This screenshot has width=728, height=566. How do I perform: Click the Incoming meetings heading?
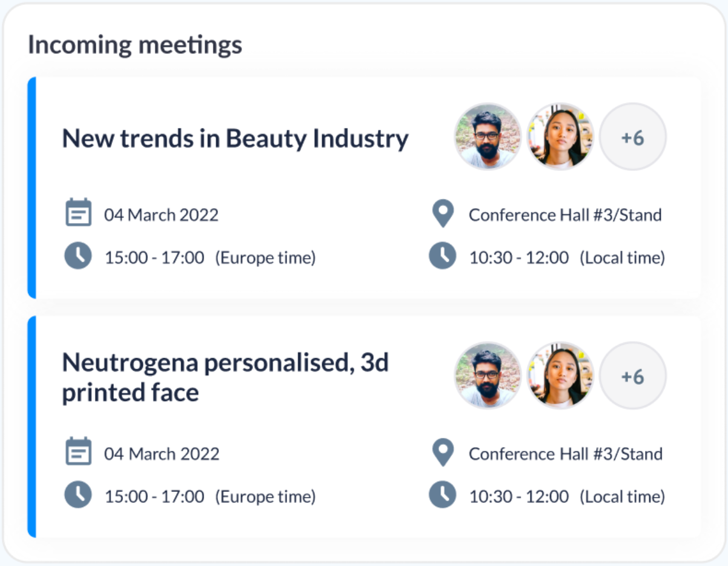[135, 45]
